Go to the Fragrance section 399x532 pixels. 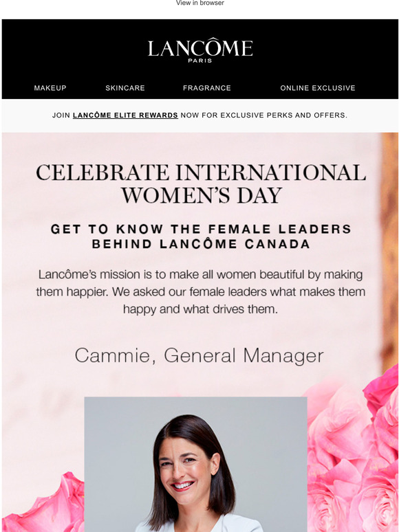[207, 88]
